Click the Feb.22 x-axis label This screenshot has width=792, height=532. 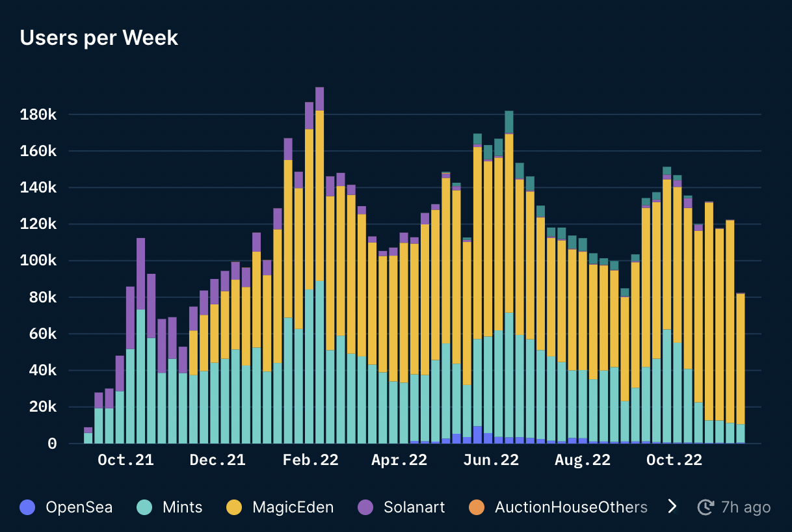tap(311, 460)
